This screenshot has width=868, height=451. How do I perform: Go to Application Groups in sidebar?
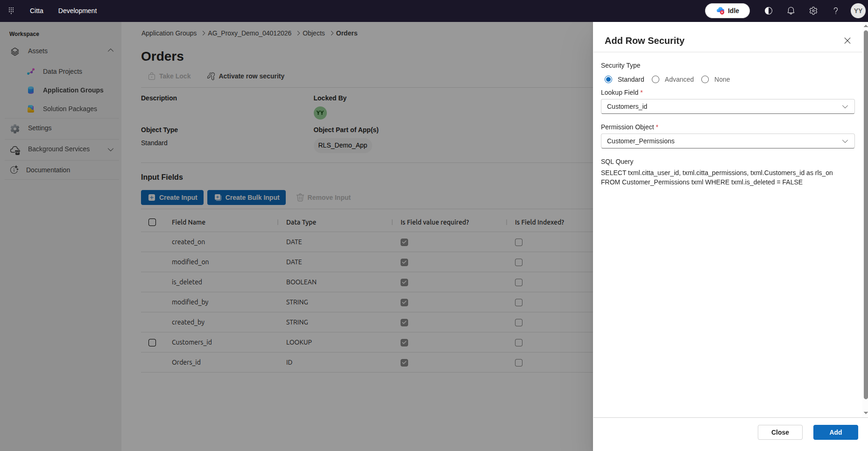73,90
